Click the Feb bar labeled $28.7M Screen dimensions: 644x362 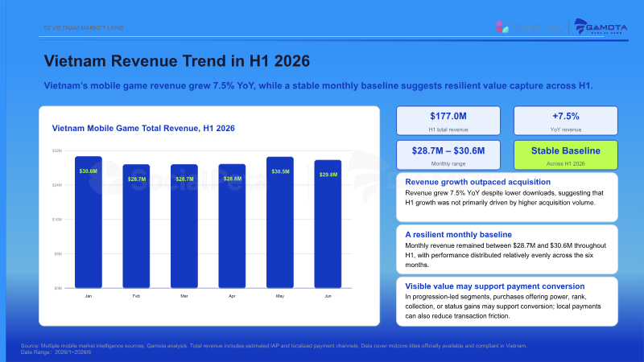[x=136, y=226]
